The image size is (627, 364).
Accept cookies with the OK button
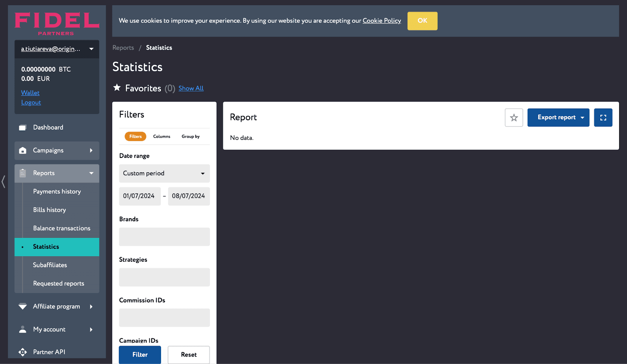click(422, 21)
